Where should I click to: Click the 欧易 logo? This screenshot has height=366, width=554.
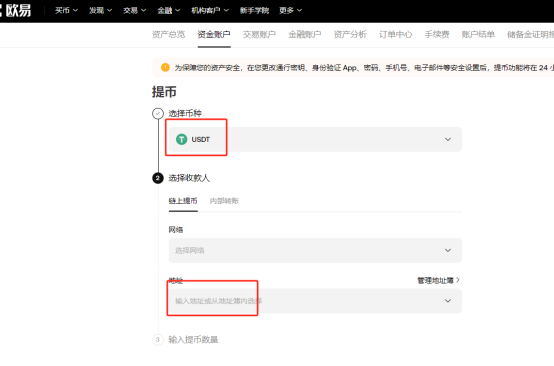point(16,10)
